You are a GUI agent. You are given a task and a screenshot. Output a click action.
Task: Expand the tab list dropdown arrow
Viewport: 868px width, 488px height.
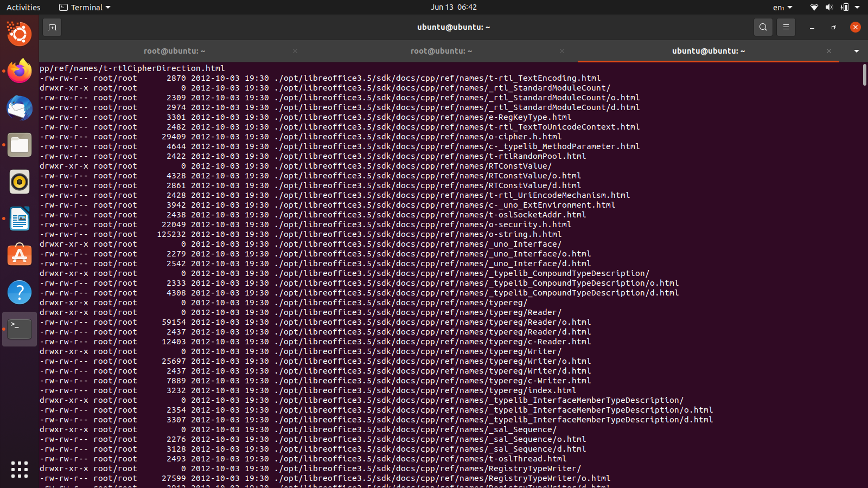856,51
